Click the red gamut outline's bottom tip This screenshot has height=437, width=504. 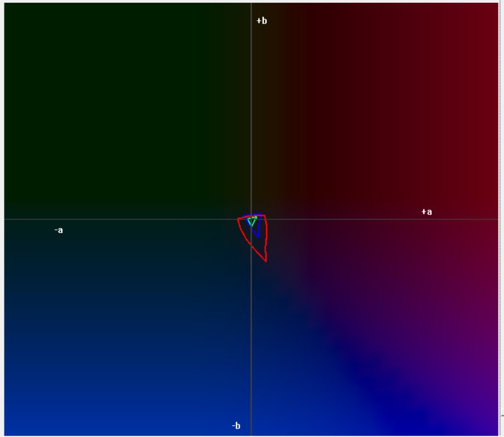click(265, 261)
